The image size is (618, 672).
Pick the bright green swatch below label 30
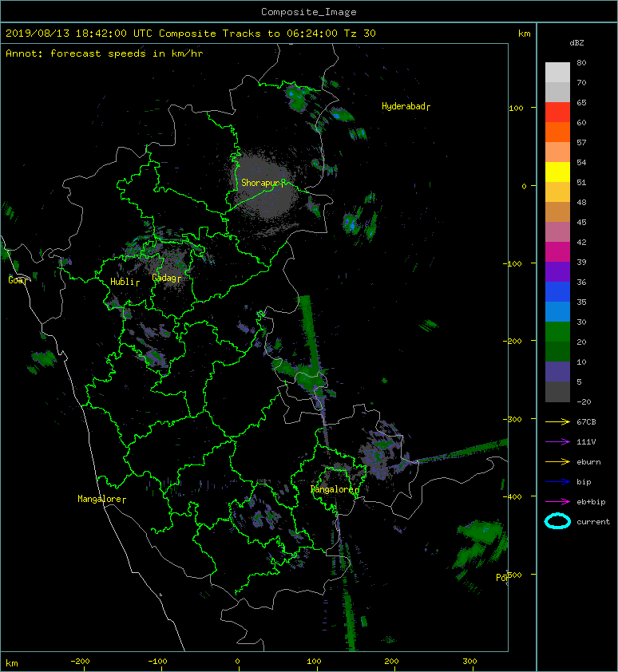557,331
